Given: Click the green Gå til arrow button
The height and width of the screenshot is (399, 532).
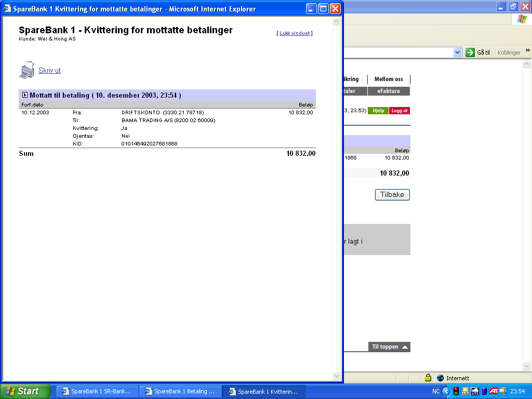Looking at the screenshot, I should 470,52.
